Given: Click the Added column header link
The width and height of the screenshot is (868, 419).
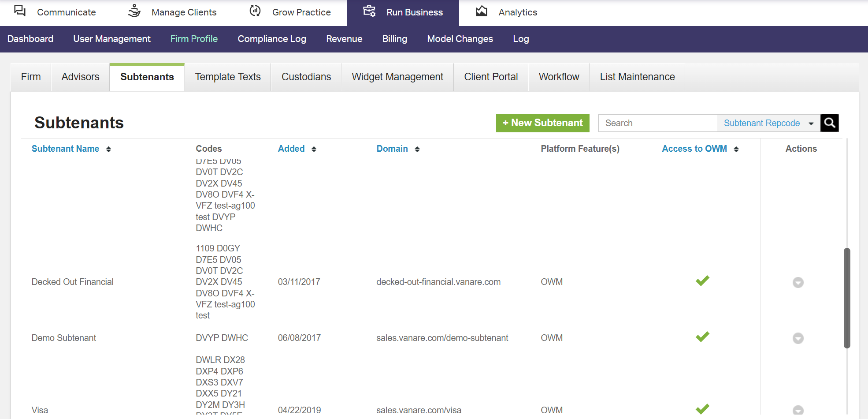Looking at the screenshot, I should pos(291,149).
